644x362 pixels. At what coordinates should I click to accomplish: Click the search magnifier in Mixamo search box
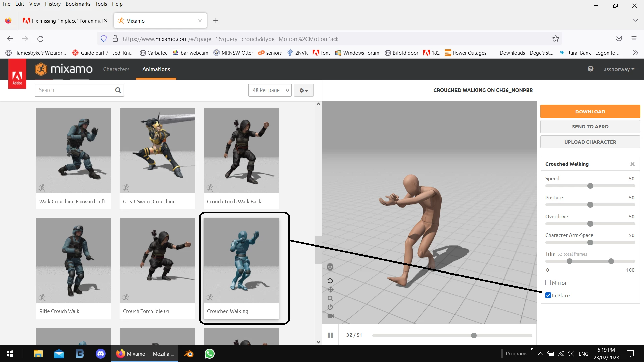tap(118, 90)
